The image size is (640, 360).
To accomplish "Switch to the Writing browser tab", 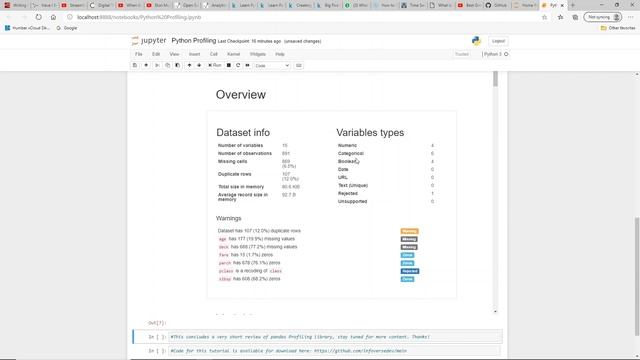I will coord(16,5).
